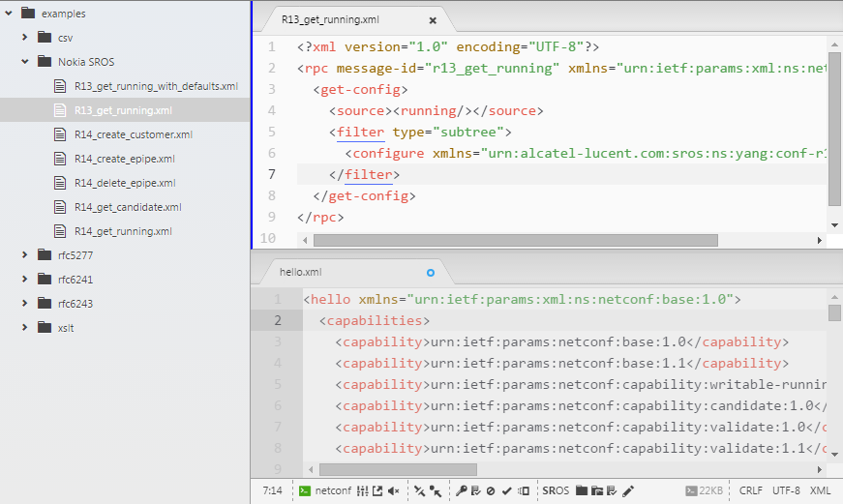Image resolution: width=843 pixels, height=504 pixels.
Task: Click the checklist icon next to the key
Action: (476, 490)
